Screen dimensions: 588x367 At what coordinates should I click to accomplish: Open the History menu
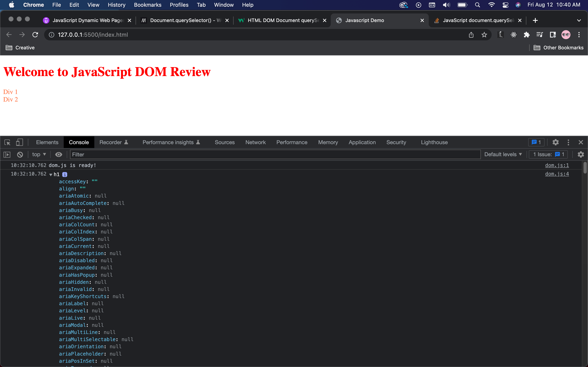point(116,5)
